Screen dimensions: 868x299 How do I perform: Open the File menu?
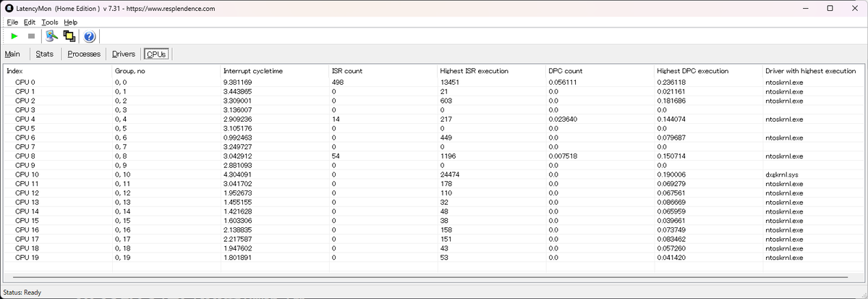point(12,22)
